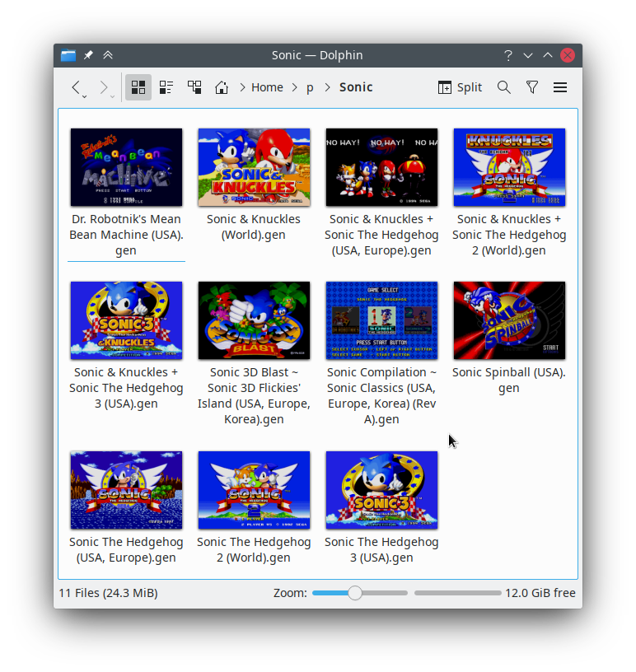
Task: Go to Home folder icon
Action: [222, 87]
